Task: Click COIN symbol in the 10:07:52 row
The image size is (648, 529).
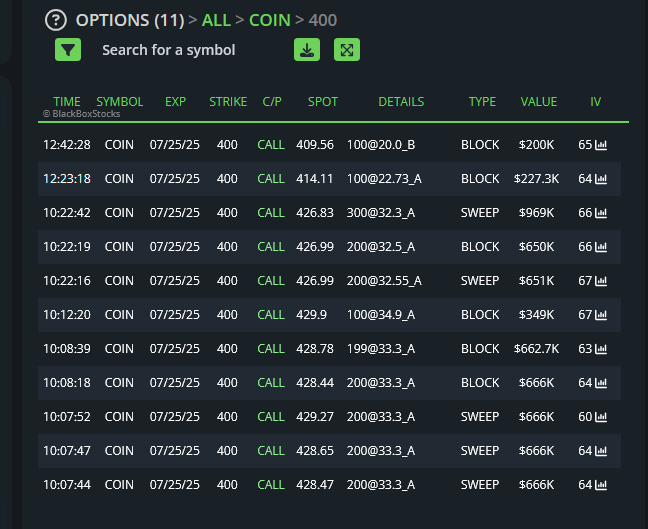Action: click(119, 417)
